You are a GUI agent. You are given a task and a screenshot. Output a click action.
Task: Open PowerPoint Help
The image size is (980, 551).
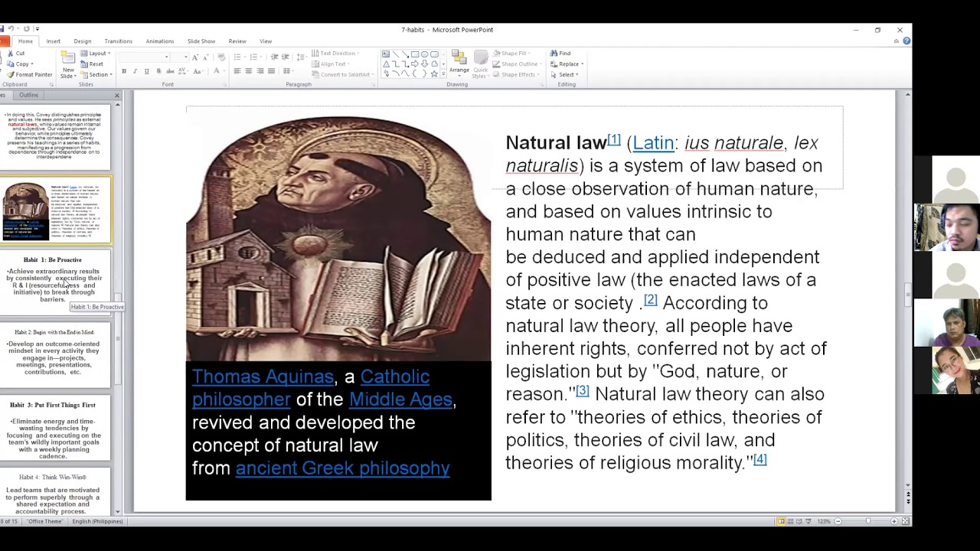point(906,41)
